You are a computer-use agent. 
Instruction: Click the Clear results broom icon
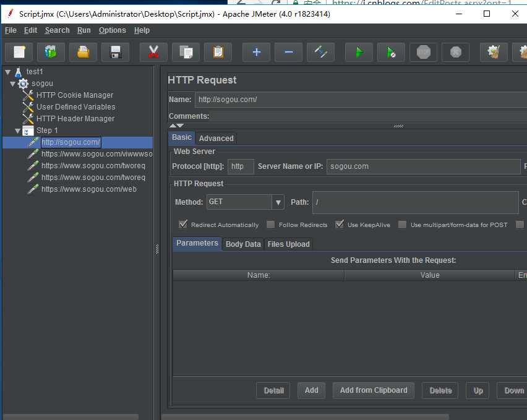[494, 52]
